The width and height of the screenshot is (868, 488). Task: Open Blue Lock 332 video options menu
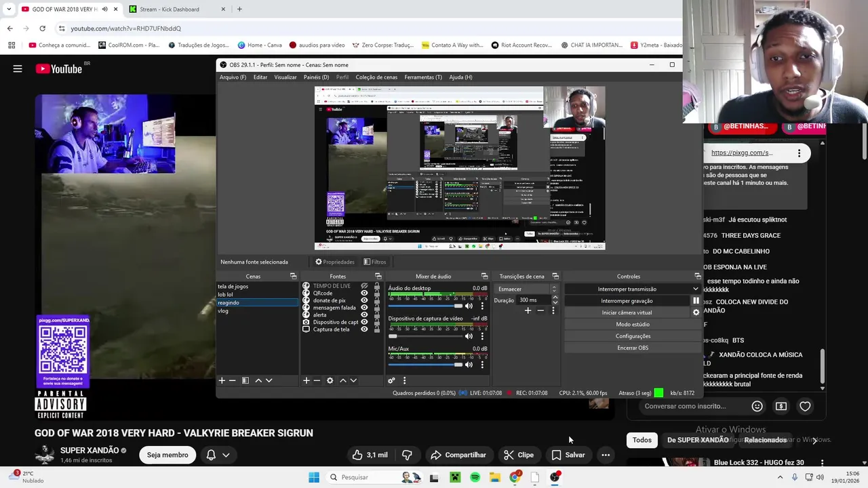[822, 463]
